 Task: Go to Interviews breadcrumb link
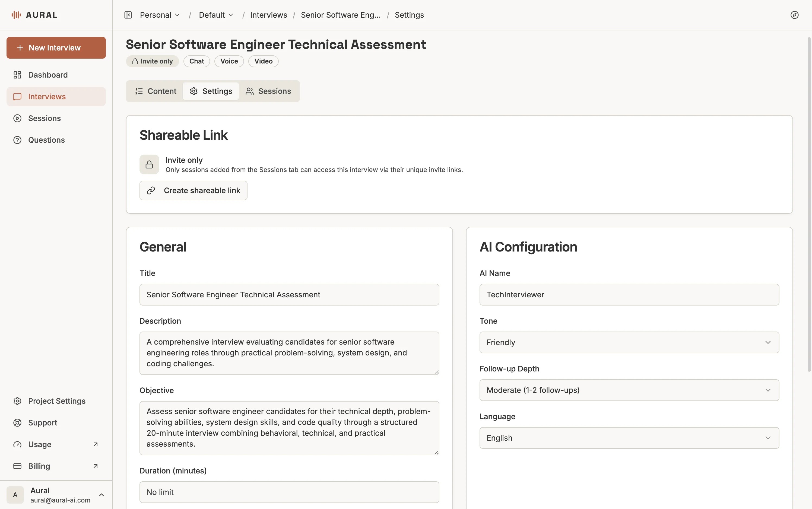click(269, 15)
